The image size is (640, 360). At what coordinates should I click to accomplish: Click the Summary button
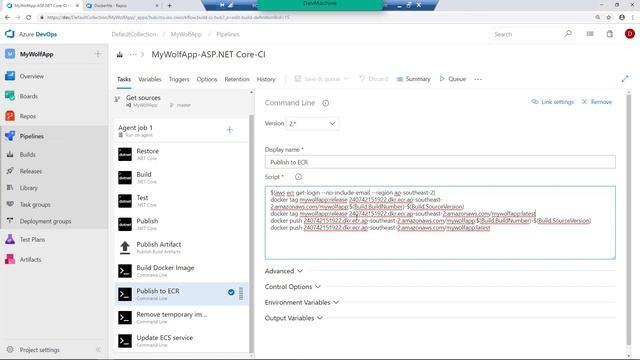(413, 79)
